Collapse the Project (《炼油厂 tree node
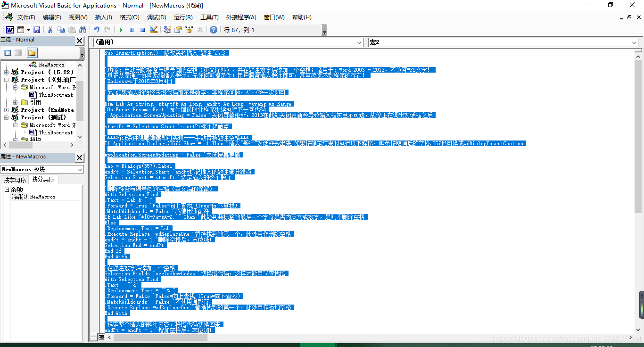The width and height of the screenshot is (644, 347). pos(7,80)
